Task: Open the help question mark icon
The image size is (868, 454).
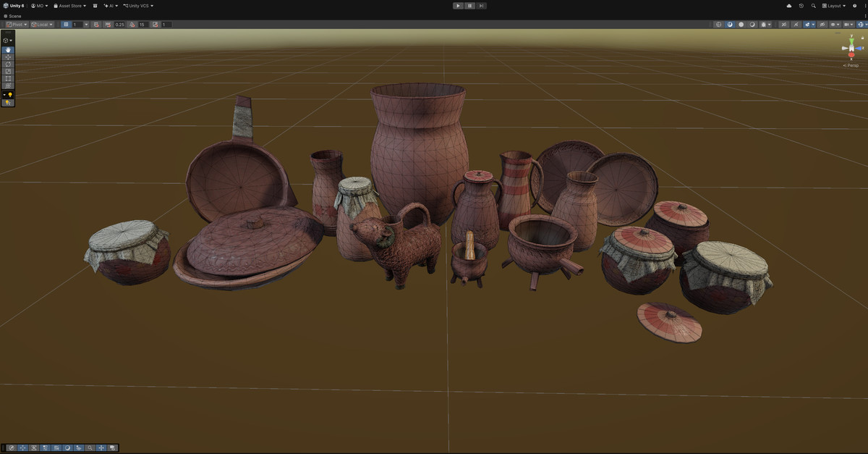Action: coord(855,6)
